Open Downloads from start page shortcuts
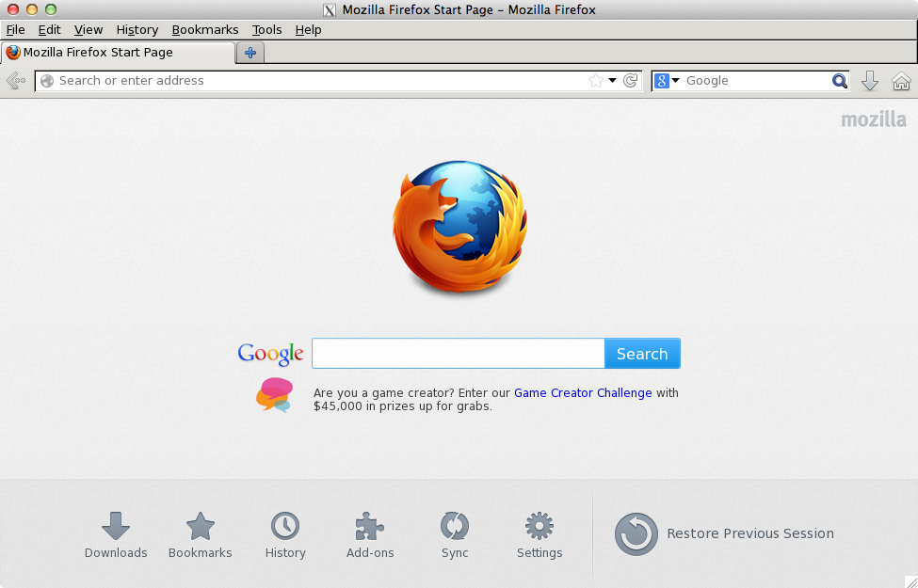Image resolution: width=918 pixels, height=588 pixels. click(115, 535)
